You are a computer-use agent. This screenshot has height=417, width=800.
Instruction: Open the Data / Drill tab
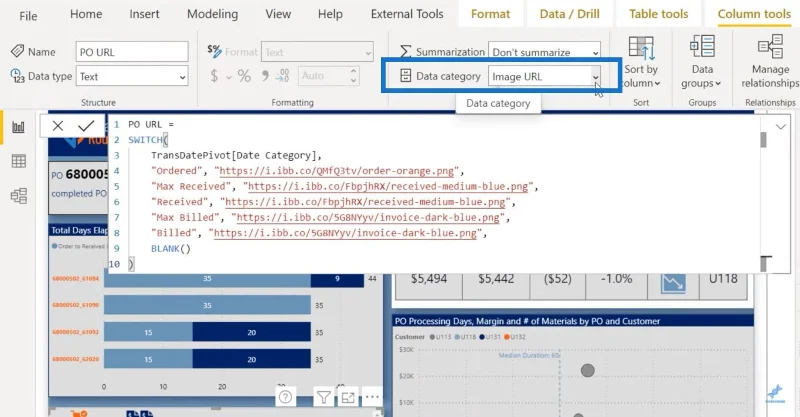(x=569, y=14)
